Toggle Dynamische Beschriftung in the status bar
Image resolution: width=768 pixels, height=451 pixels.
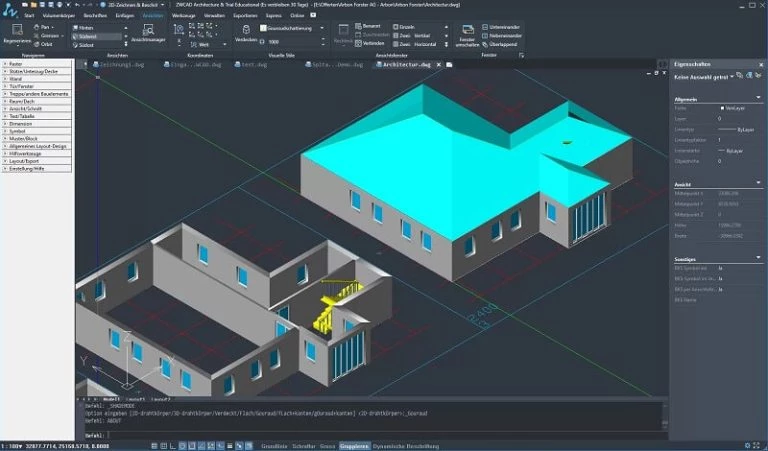(405, 446)
